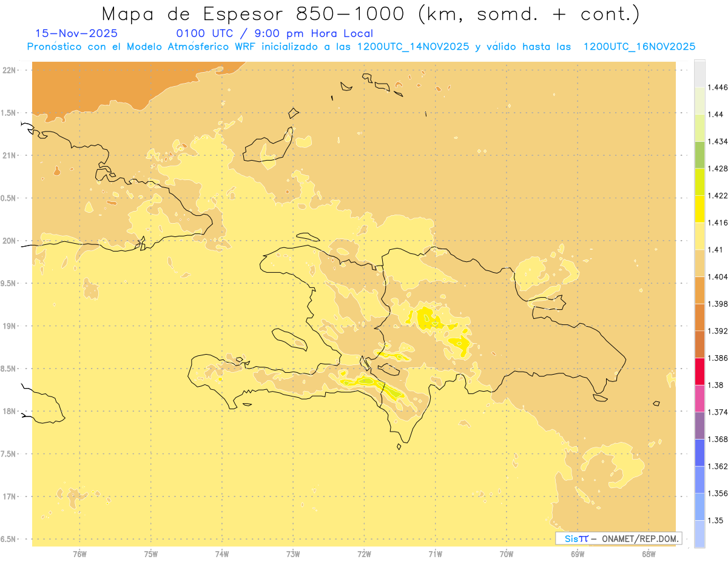The width and height of the screenshot is (728, 562).
Task: Click the purple 1.368–1.374 legend swatch
Action: (699, 426)
